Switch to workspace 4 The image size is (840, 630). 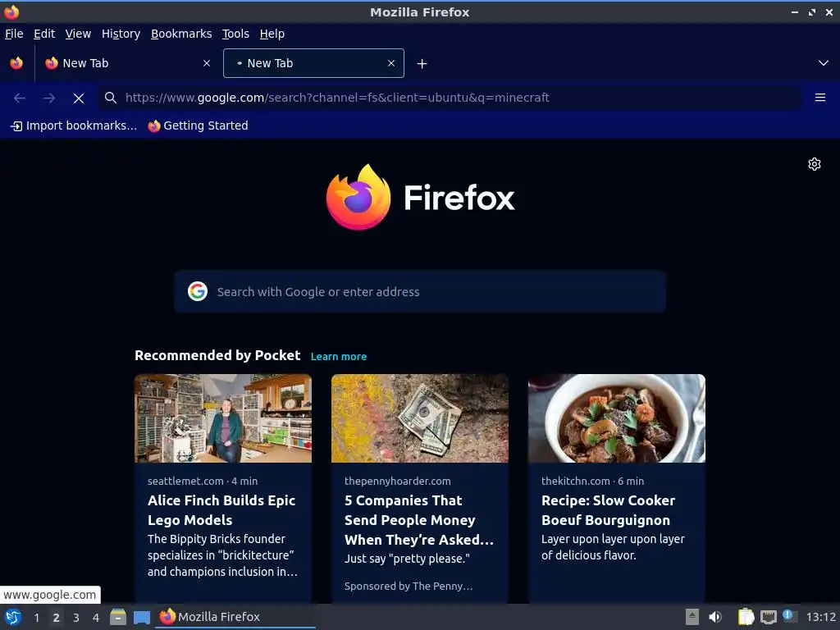tap(96, 618)
